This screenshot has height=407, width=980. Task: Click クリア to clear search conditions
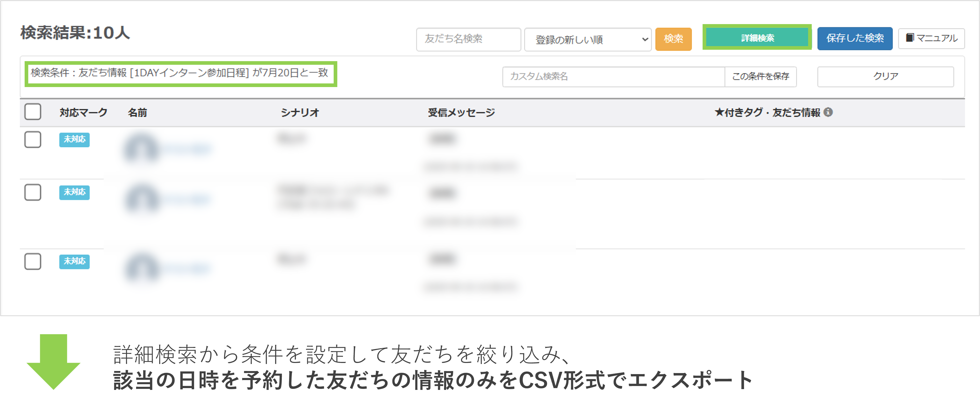885,76
